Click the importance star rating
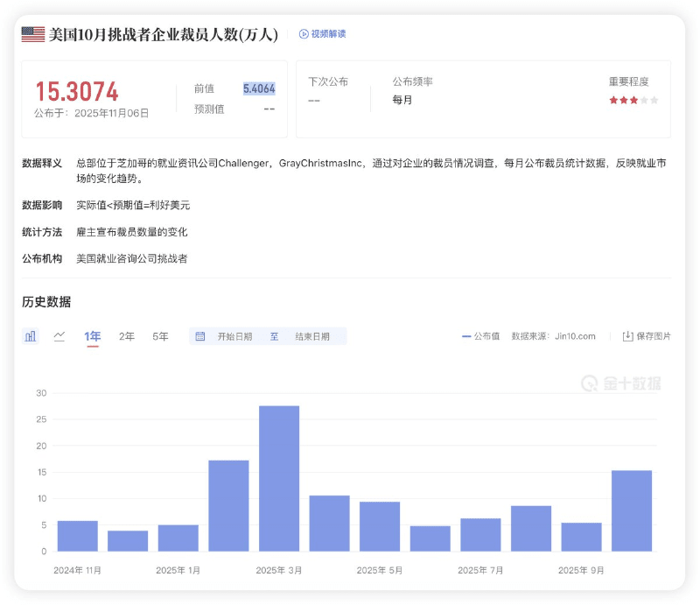 coord(633,101)
